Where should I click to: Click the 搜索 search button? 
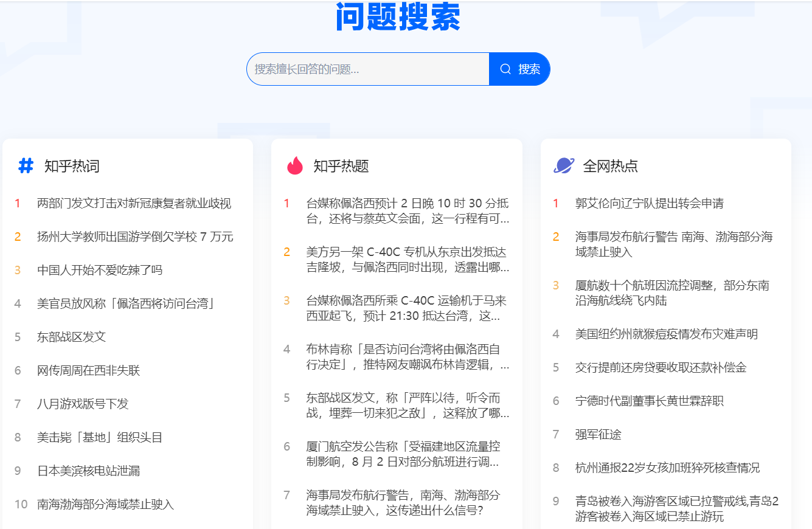[519, 69]
